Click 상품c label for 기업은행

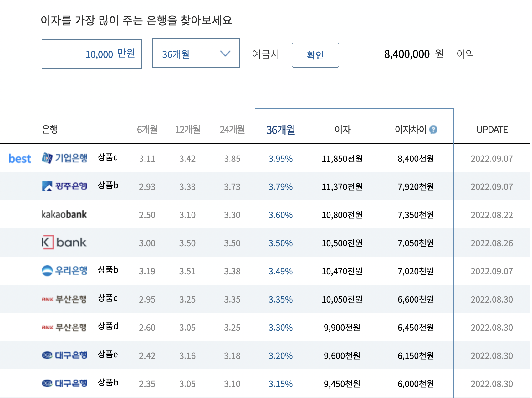(108, 157)
